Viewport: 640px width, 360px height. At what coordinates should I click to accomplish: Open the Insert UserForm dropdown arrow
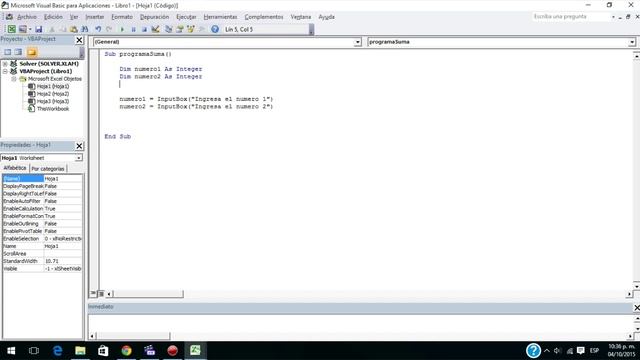pyautogui.click(x=30, y=29)
